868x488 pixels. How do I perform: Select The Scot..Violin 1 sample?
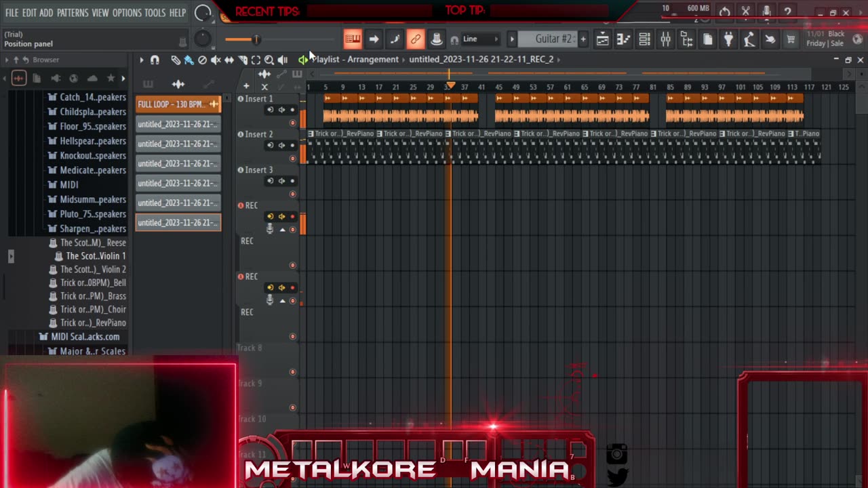[x=90, y=256]
